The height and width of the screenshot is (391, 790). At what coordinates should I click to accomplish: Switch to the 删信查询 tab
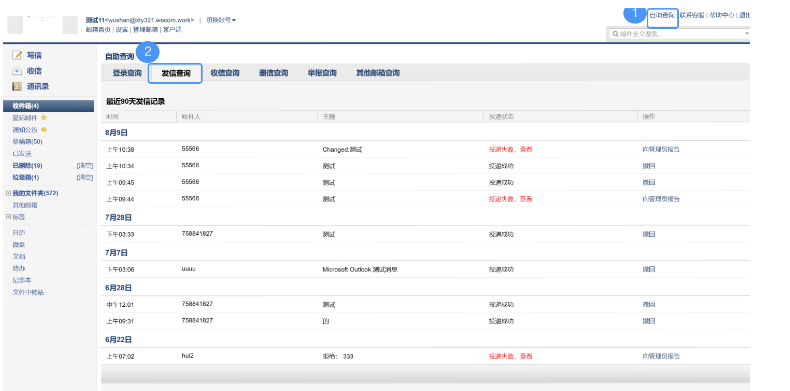click(x=274, y=73)
